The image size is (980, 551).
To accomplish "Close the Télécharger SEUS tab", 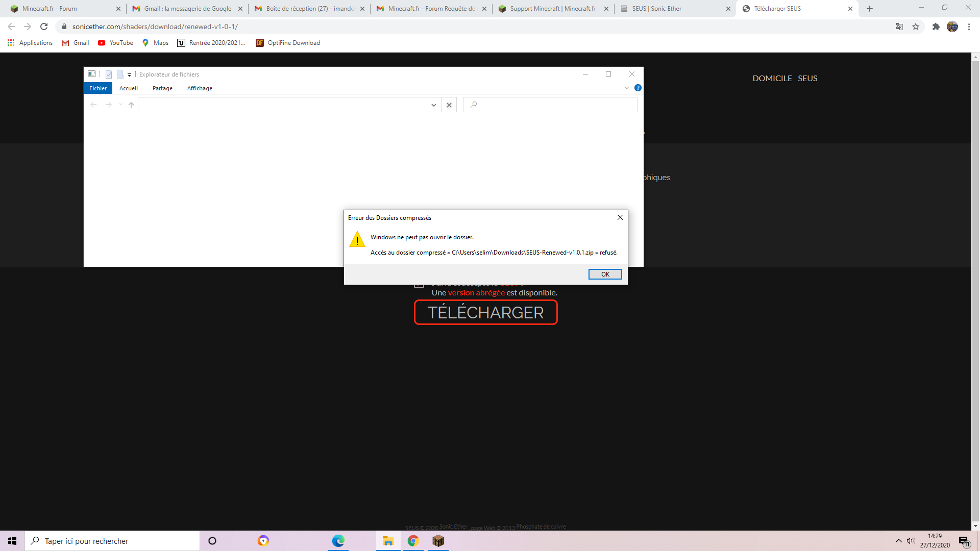I will click(850, 9).
